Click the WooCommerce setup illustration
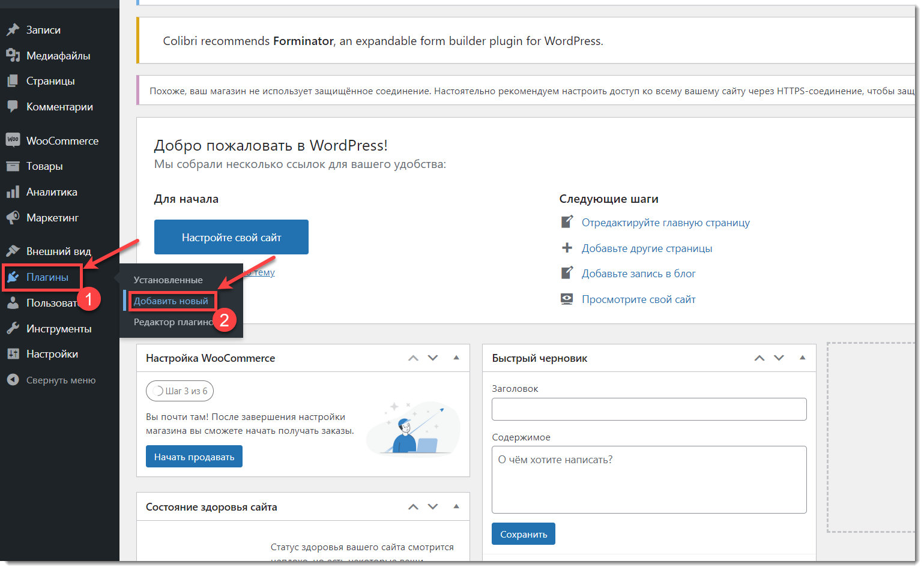The width and height of the screenshot is (924, 570). (413, 429)
